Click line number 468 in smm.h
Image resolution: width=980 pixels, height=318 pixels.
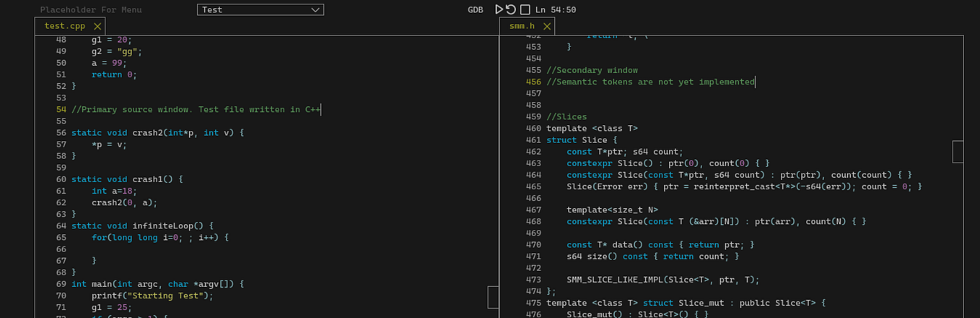(x=533, y=221)
